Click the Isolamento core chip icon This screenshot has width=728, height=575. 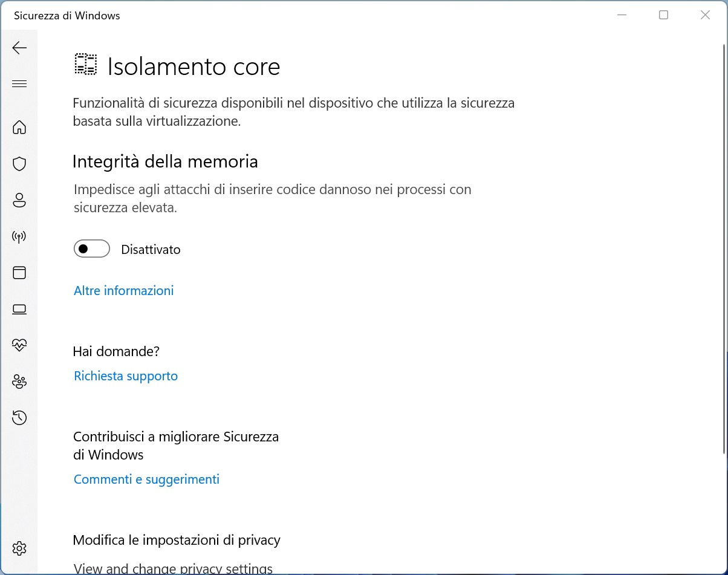coord(86,64)
